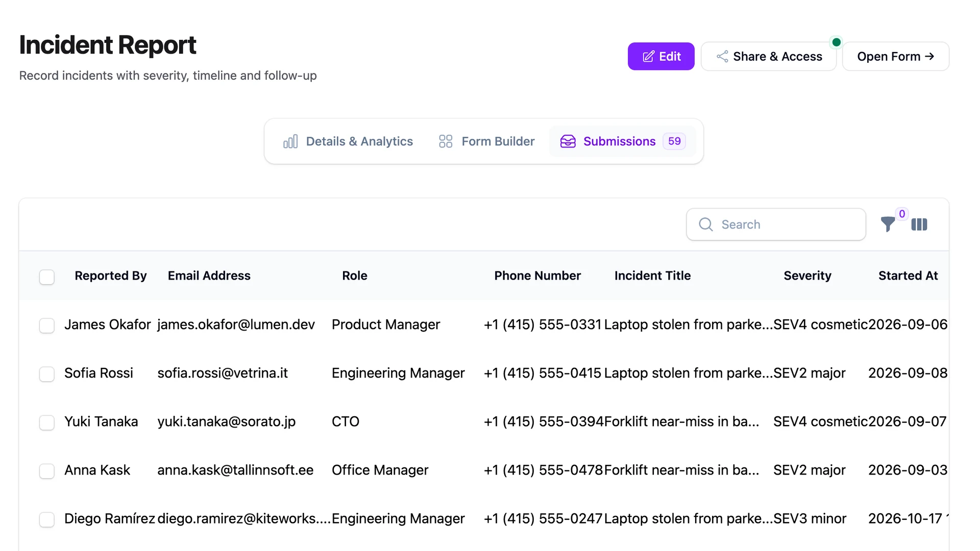Click the grid icon for Form Builder
980x551 pixels.
pyautogui.click(x=446, y=141)
